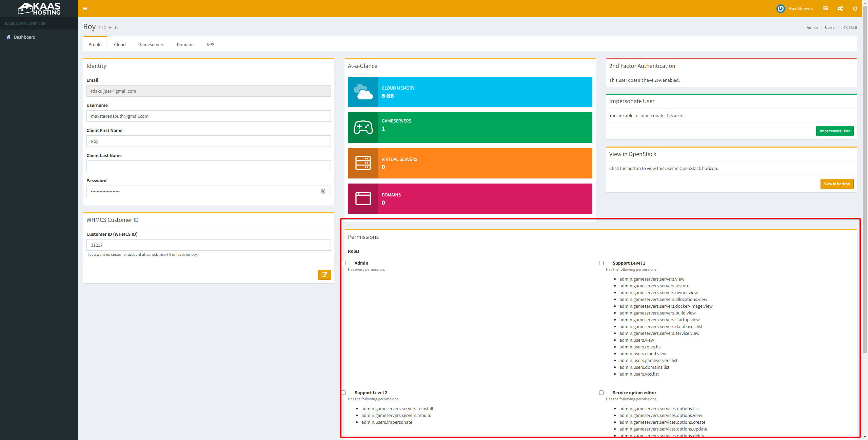The height and width of the screenshot is (440, 868).
Task: Toggle the hamburger sidebar menu icon
Action: click(x=85, y=8)
